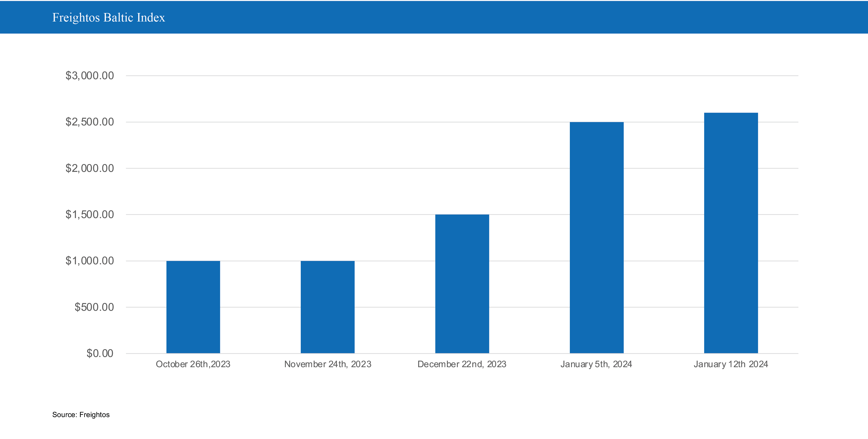This screenshot has height=439, width=868.
Task: Click the "$500.00" axis label
Action: [94, 307]
